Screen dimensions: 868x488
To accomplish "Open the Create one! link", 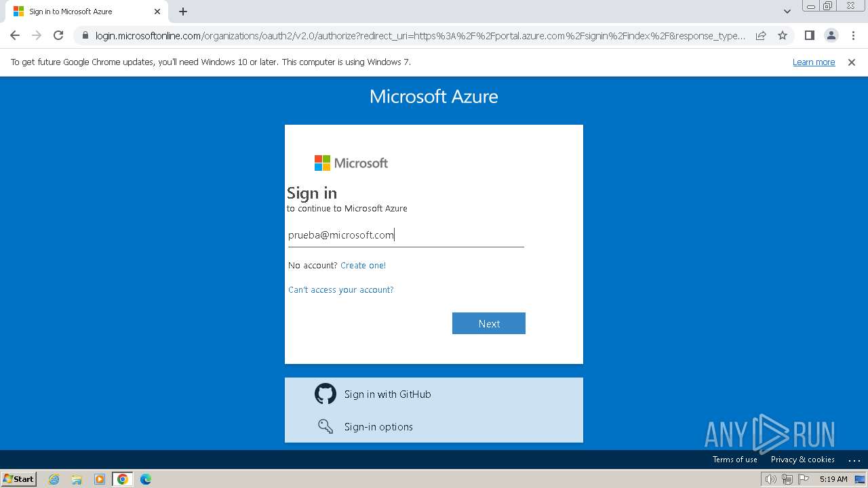I will (x=363, y=266).
